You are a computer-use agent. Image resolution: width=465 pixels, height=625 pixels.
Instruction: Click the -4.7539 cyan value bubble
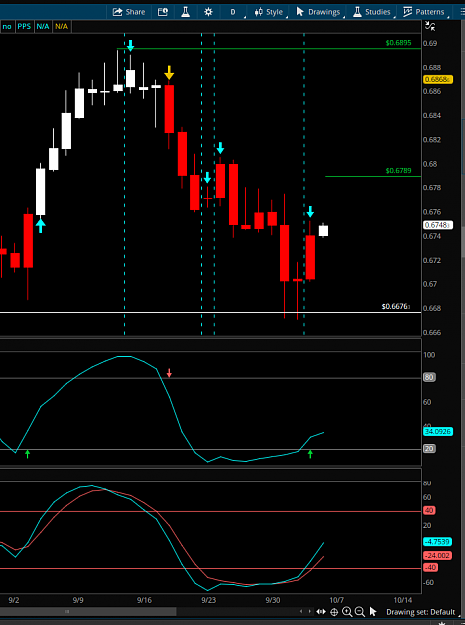click(437, 542)
